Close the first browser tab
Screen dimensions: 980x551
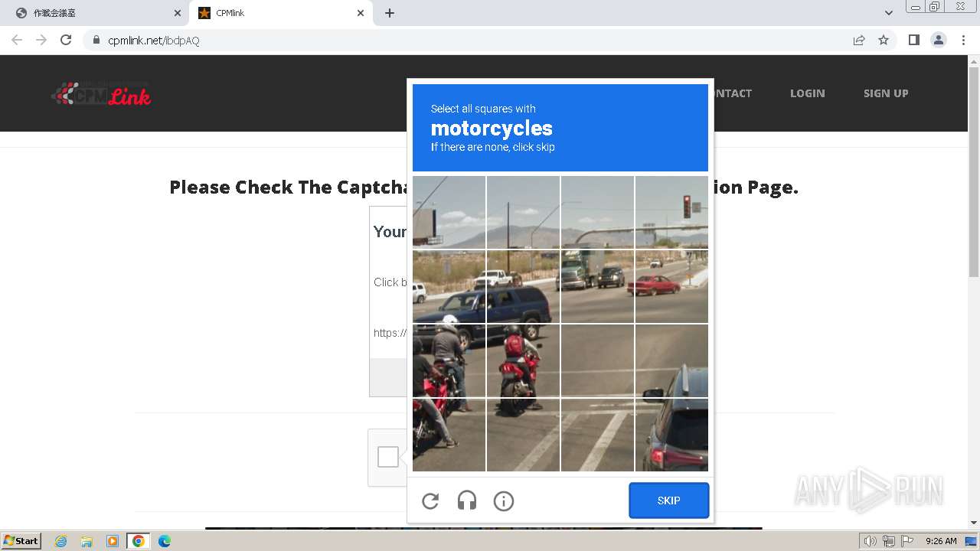[178, 13]
